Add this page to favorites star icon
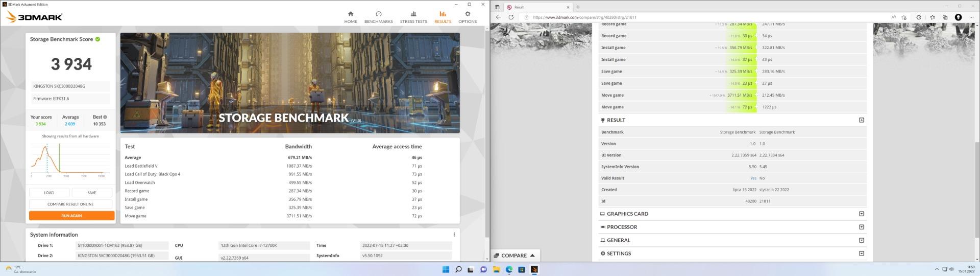Image resolution: width=980 pixels, height=276 pixels. [904, 17]
